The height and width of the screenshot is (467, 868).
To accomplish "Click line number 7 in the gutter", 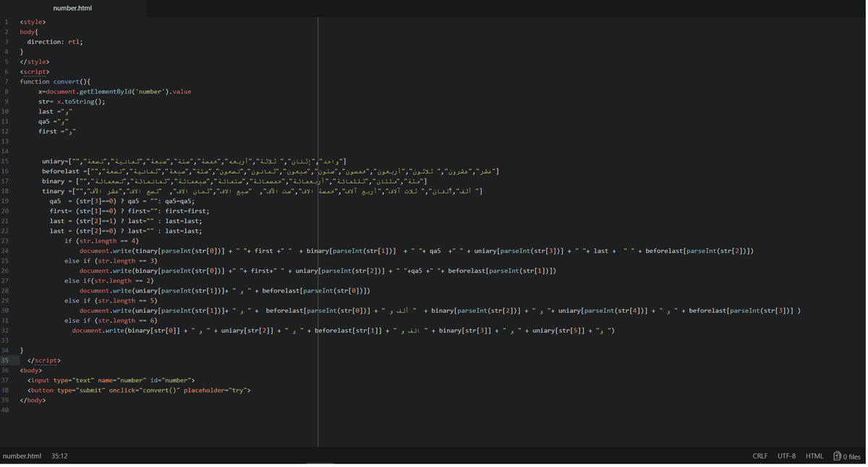I will pos(6,82).
